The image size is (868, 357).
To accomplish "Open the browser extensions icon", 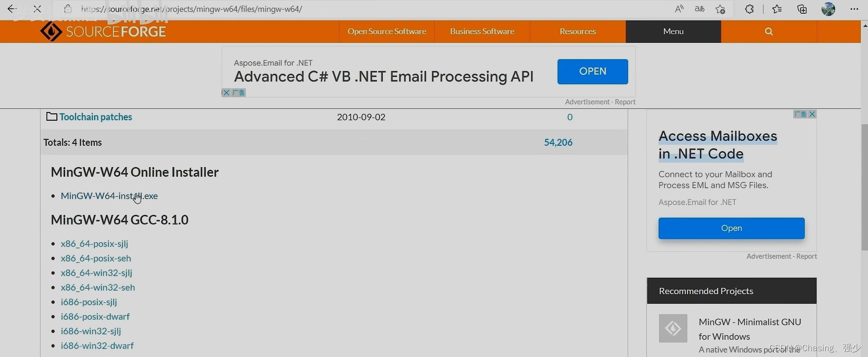I will click(x=749, y=9).
